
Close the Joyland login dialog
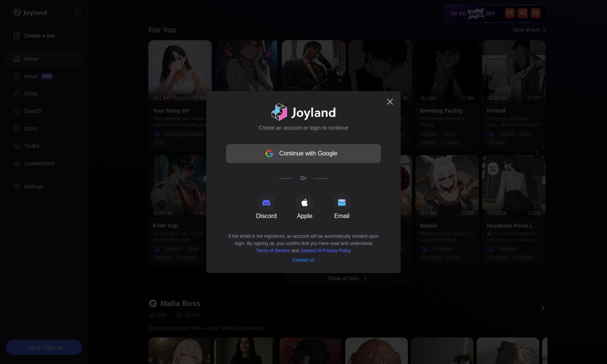pyautogui.click(x=390, y=102)
